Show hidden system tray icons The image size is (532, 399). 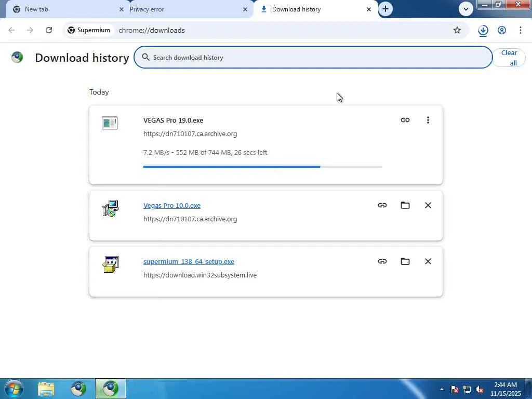[442, 389]
